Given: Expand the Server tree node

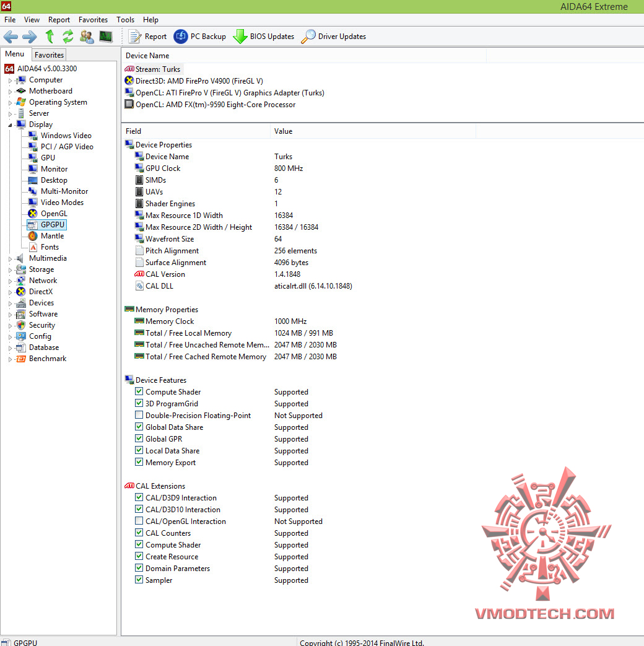Looking at the screenshot, I should (11, 114).
